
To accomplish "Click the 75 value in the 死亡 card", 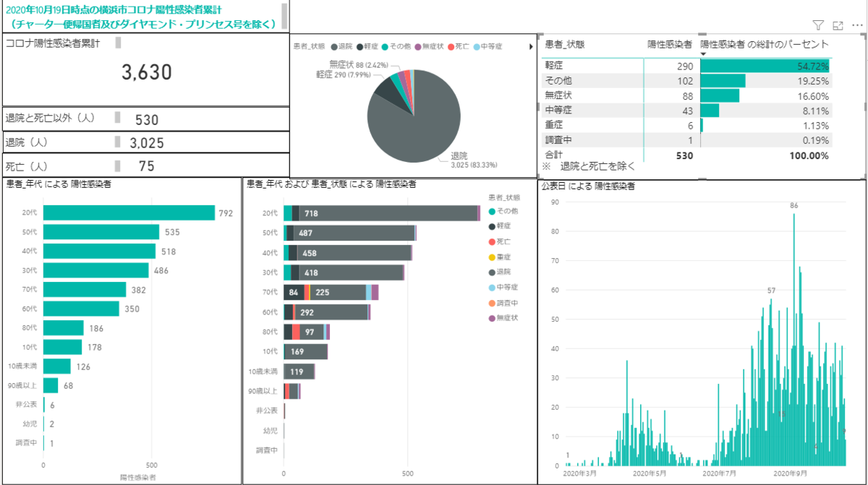I will (x=147, y=166).
